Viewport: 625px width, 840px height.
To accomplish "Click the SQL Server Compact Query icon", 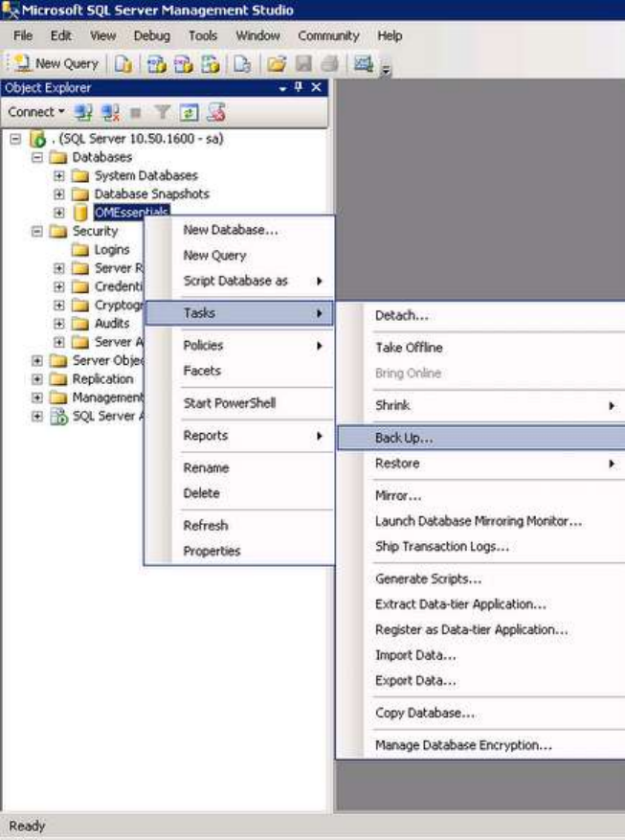I will click(x=242, y=64).
